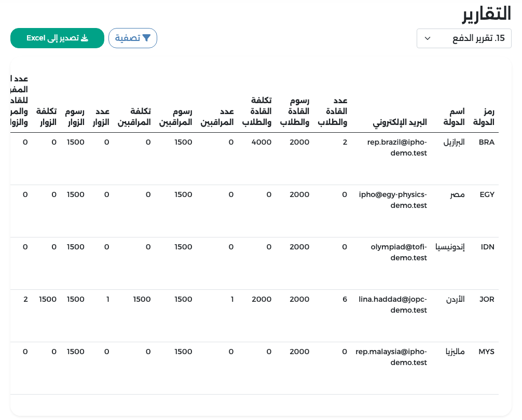Click the funnel filter icon
The height and width of the screenshot is (420, 522).
tap(146, 38)
